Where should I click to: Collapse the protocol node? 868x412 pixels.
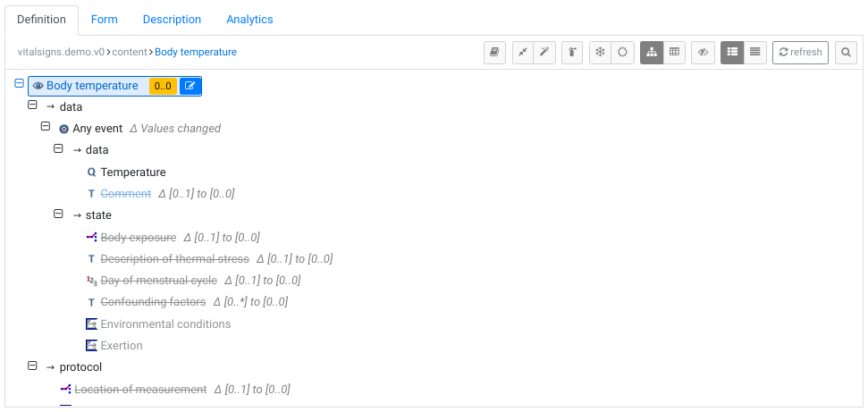pyautogui.click(x=32, y=366)
